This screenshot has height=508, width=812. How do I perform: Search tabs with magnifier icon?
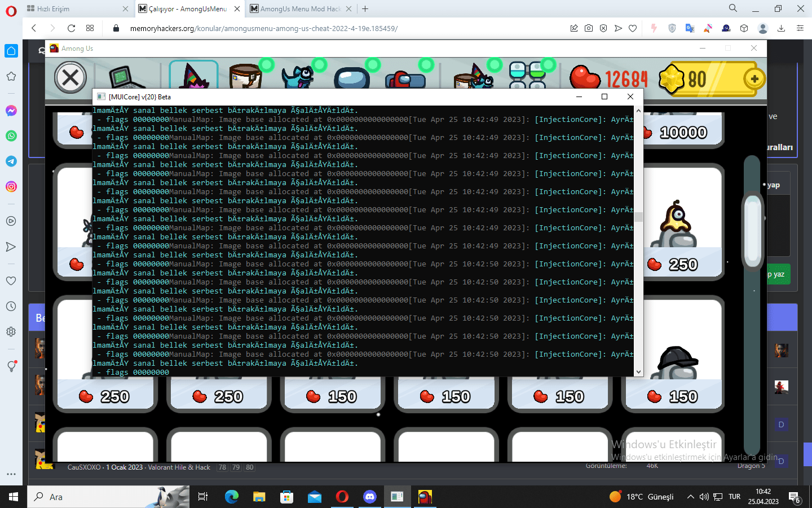point(733,8)
